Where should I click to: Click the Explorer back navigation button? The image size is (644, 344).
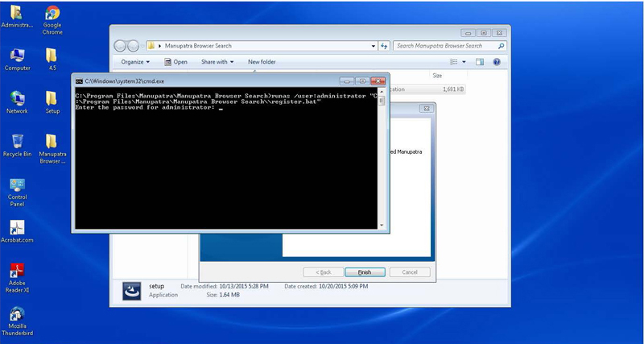click(120, 46)
